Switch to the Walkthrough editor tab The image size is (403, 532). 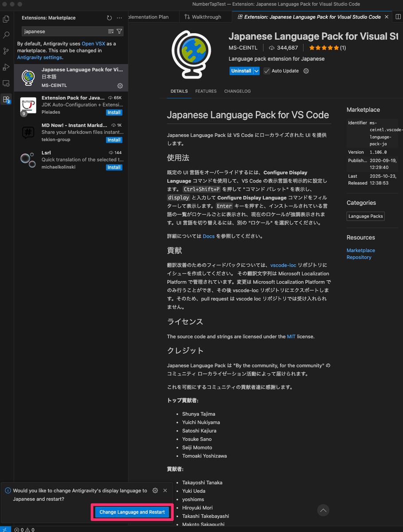tap(203, 17)
